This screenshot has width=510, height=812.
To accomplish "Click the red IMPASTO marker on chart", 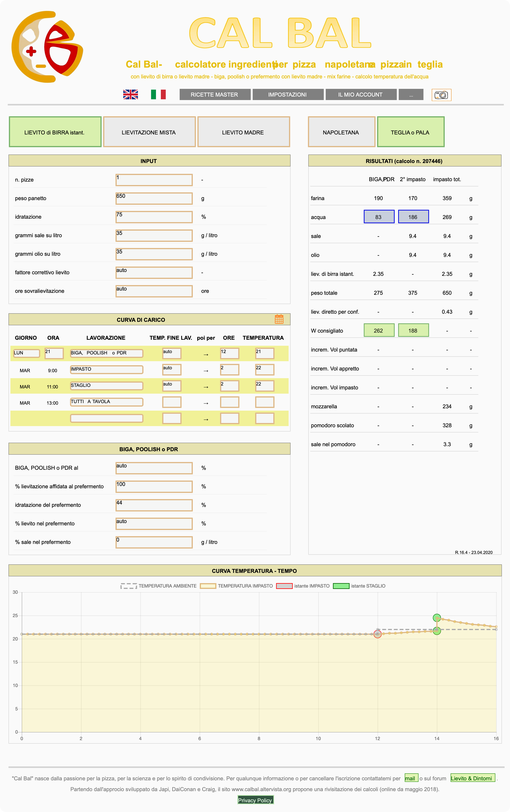I will click(377, 634).
